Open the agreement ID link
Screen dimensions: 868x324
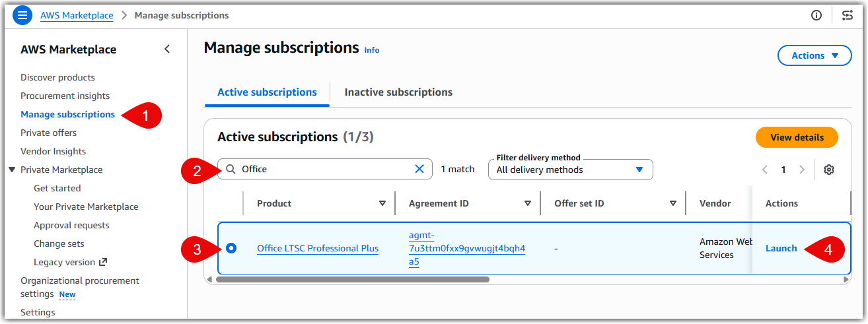pos(466,248)
